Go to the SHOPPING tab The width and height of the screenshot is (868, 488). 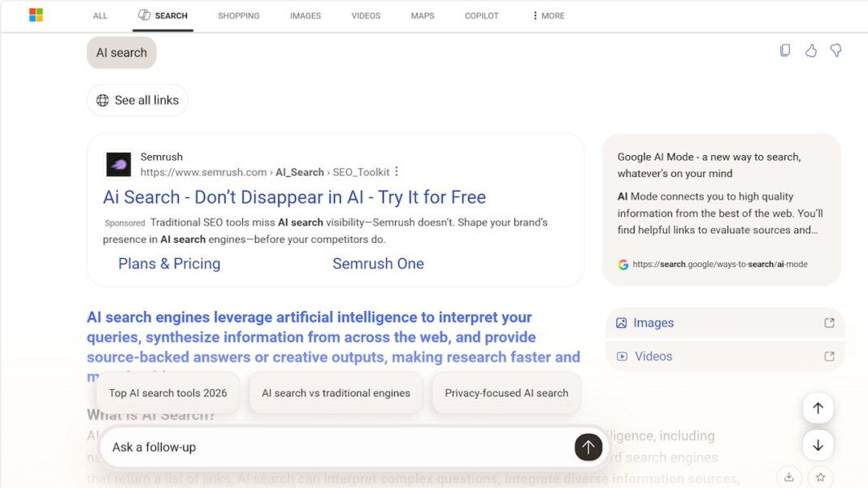[239, 15]
